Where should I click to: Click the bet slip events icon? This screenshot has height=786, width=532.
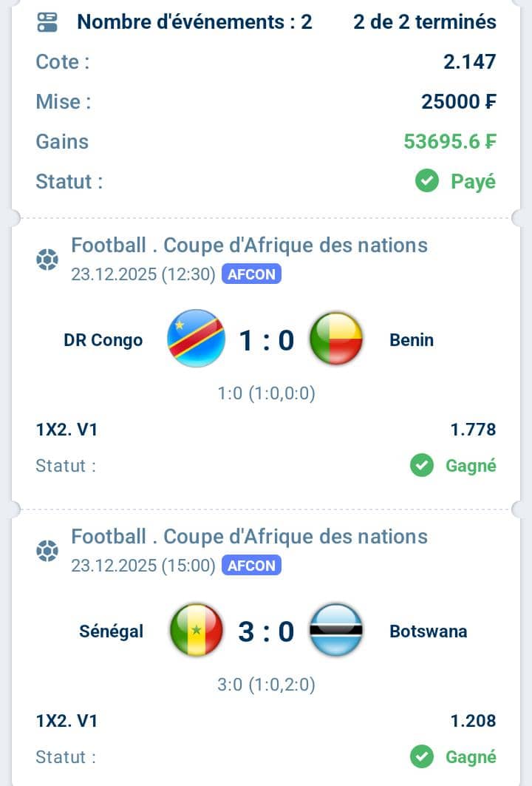(47, 22)
